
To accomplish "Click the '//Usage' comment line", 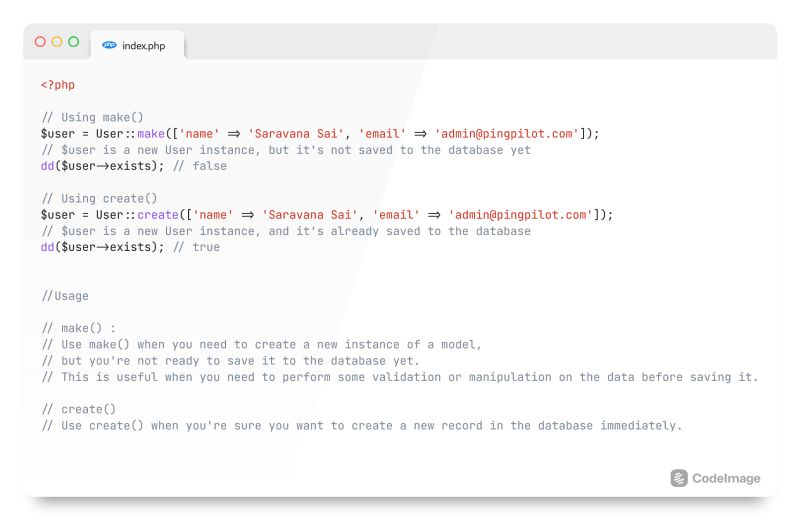I will click(x=65, y=296).
